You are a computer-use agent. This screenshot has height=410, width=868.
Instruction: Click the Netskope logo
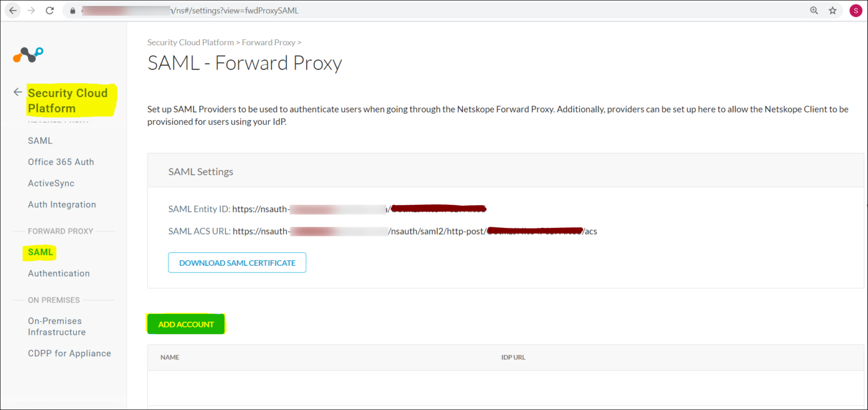[x=27, y=54]
